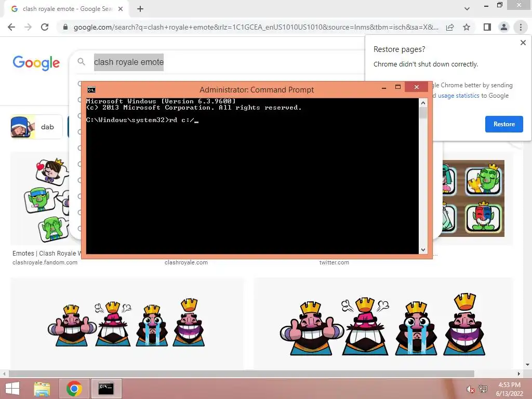Click the Google logo
The width and height of the screenshot is (532, 399).
coord(36,63)
